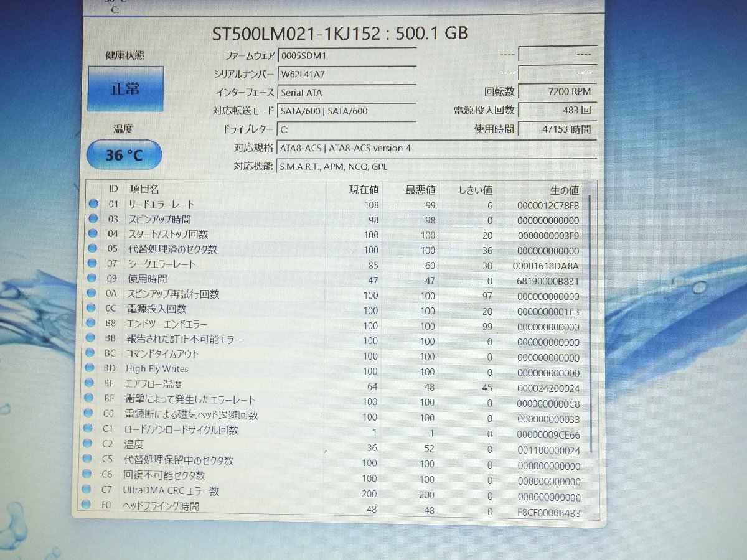Select the power-on hours field 47153 時間

pos(557,129)
